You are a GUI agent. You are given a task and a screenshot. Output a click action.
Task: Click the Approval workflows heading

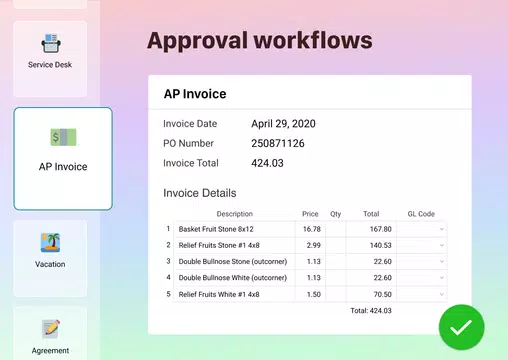260,41
